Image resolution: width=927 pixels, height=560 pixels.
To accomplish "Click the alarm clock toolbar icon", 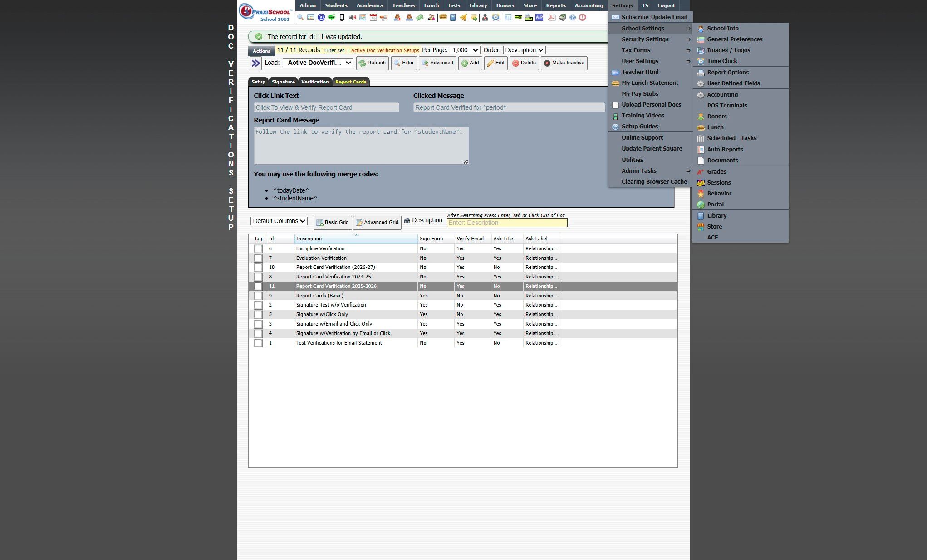I will click(495, 18).
